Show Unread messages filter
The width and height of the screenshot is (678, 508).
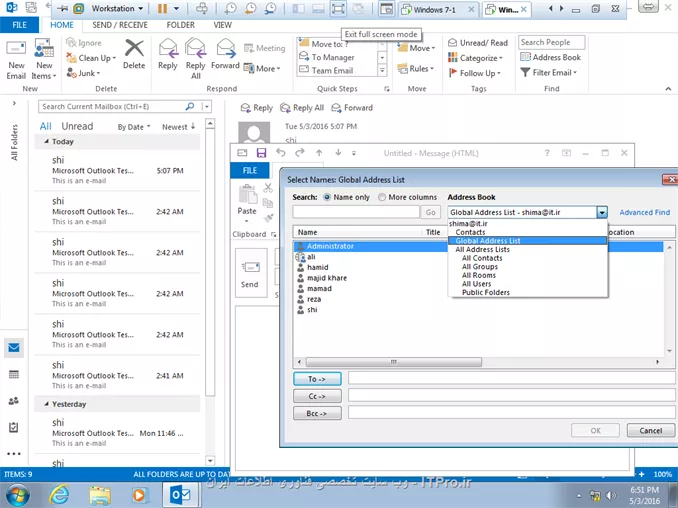(77, 126)
